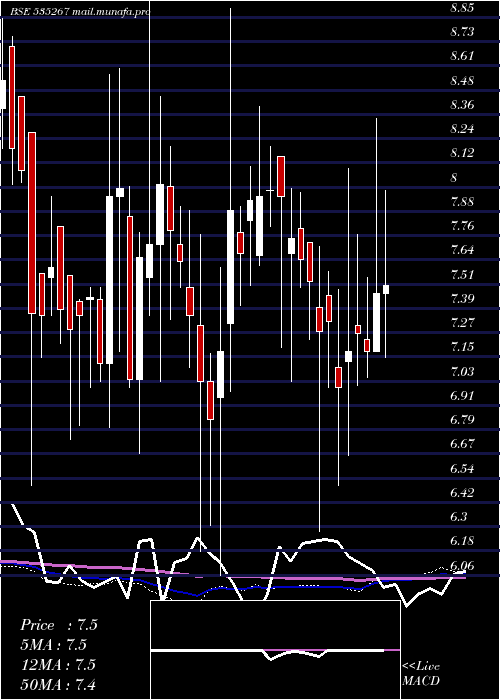Click the '<<Live MACD' label
This screenshot has width=500, height=700.
tap(421, 673)
